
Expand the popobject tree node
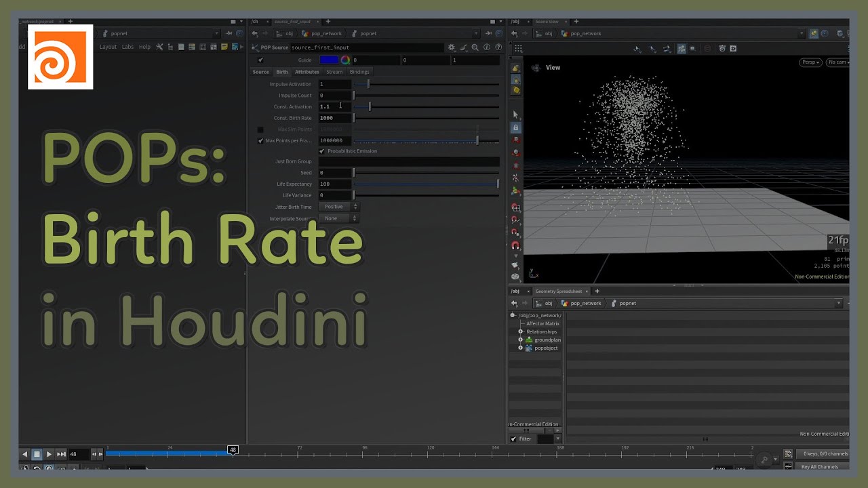(521, 348)
